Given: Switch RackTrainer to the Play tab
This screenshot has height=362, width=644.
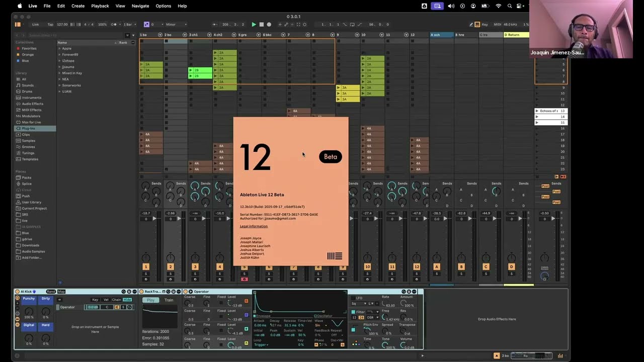Looking at the screenshot, I should pos(151,300).
